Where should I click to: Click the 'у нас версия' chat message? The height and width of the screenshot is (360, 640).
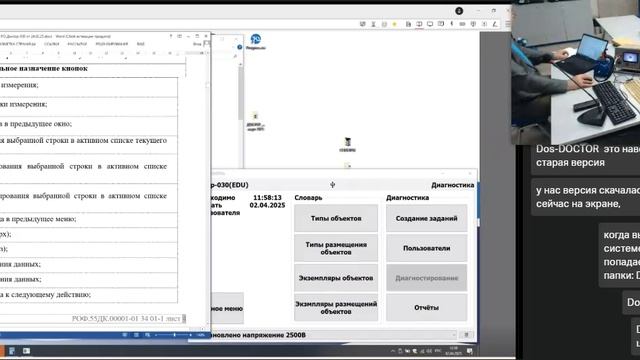pyautogui.click(x=586, y=197)
